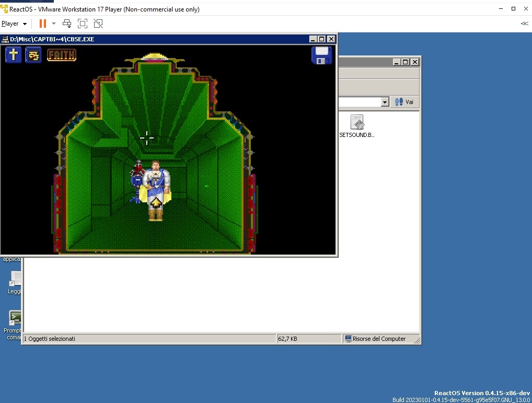Screen dimensions: 532x403
Task: Maximize the VMware Player window
Action: tap(513, 9)
